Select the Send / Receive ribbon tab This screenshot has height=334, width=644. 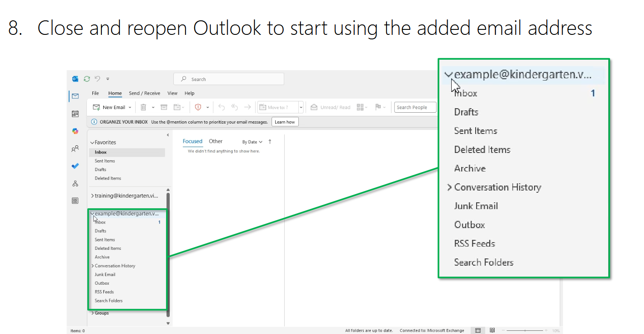click(x=144, y=93)
